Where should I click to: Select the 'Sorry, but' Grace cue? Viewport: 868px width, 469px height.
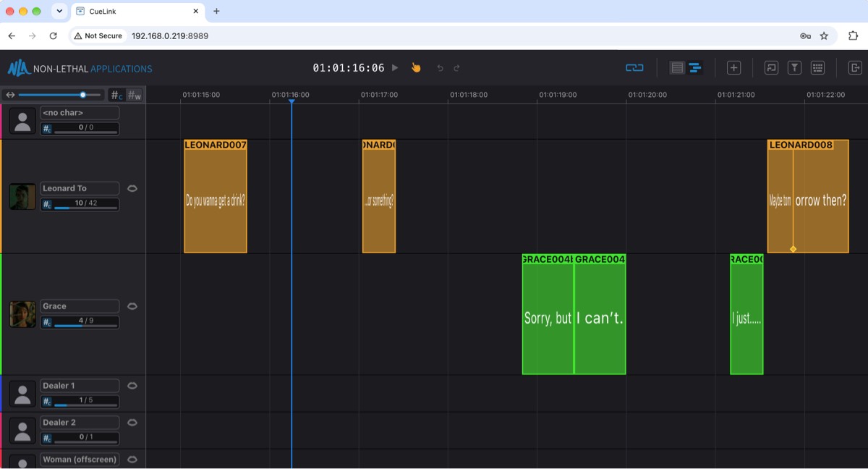pyautogui.click(x=548, y=314)
